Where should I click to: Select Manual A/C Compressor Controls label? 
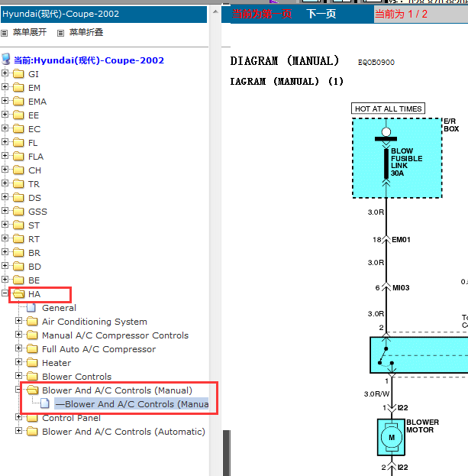click(115, 335)
